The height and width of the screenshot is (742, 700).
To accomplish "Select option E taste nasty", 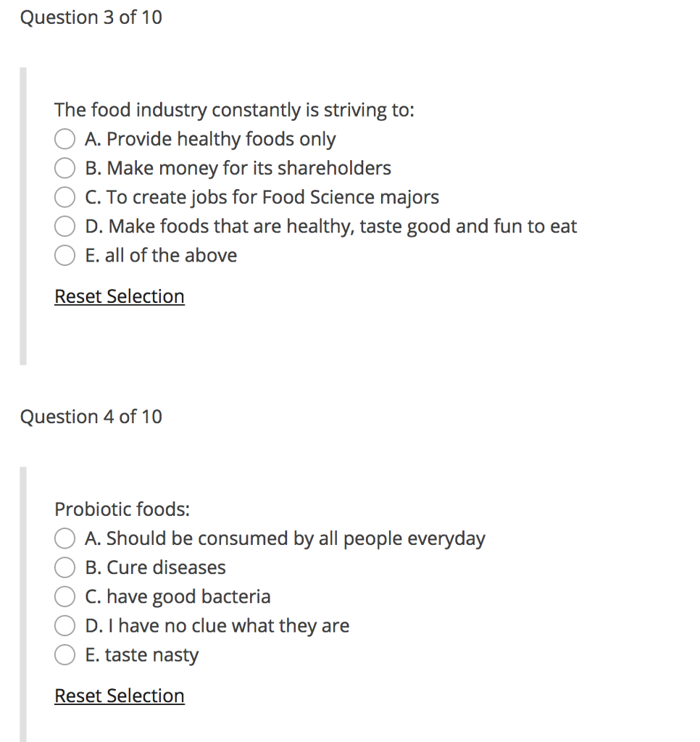I will [64, 654].
